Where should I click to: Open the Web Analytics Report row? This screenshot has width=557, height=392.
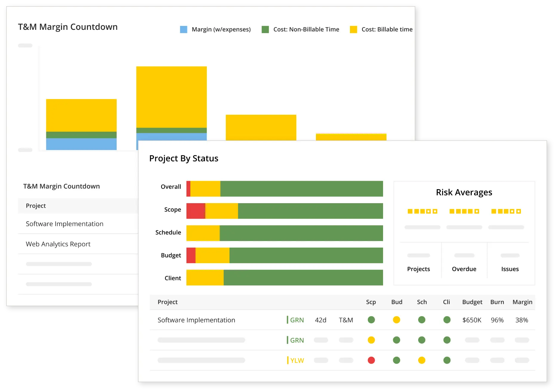tap(78, 244)
